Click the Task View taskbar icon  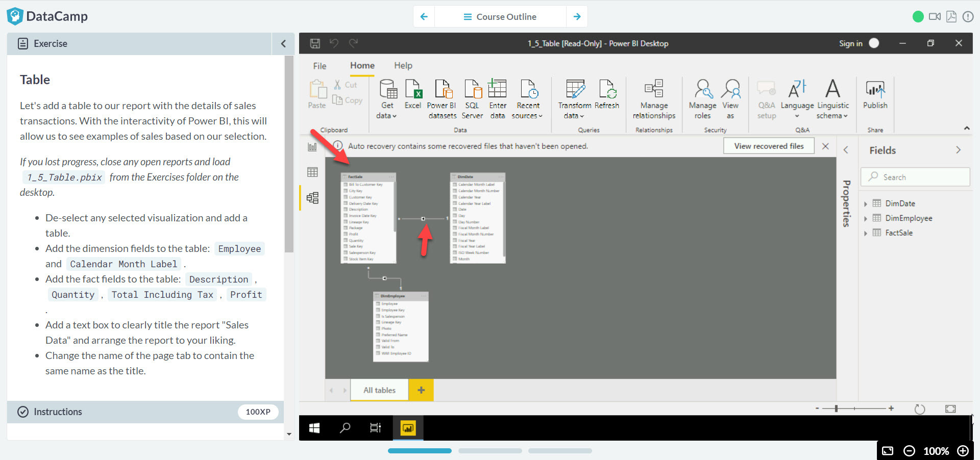coord(376,428)
